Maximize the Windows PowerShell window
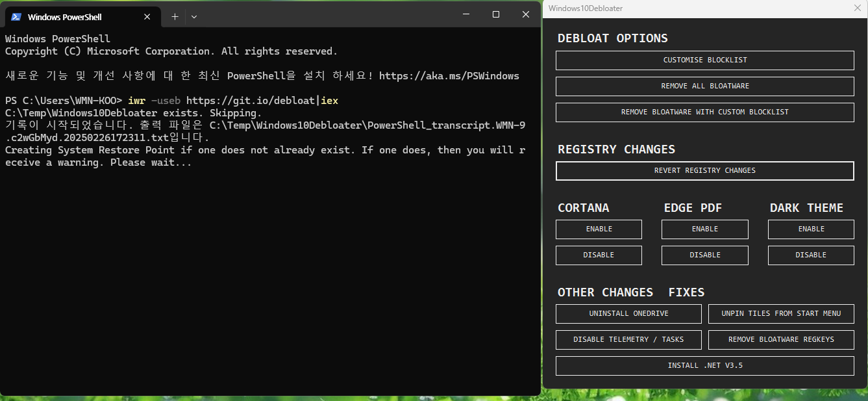This screenshot has height=401, width=868. [x=496, y=14]
